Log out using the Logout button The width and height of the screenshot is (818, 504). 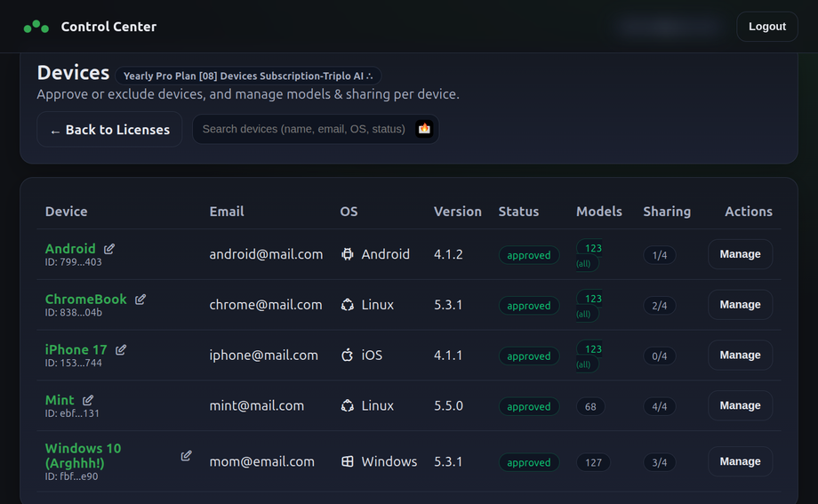[766, 27]
